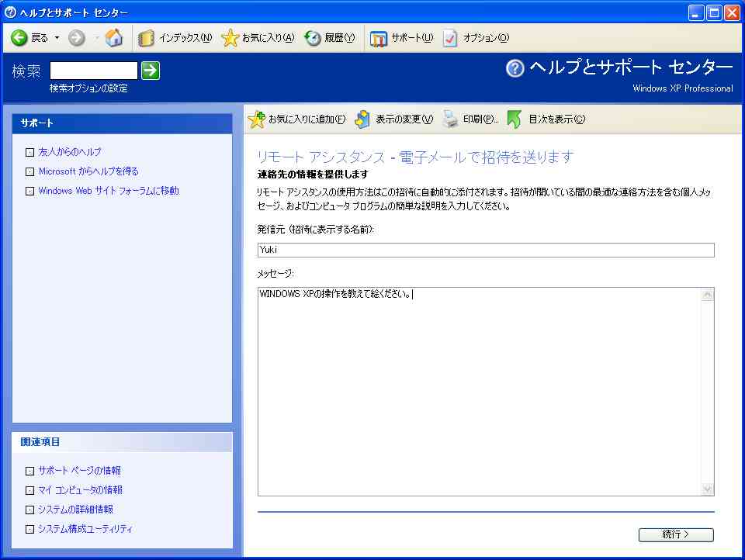Click the green Back arrow icon
Image resolution: width=745 pixels, height=560 pixels.
click(x=19, y=37)
